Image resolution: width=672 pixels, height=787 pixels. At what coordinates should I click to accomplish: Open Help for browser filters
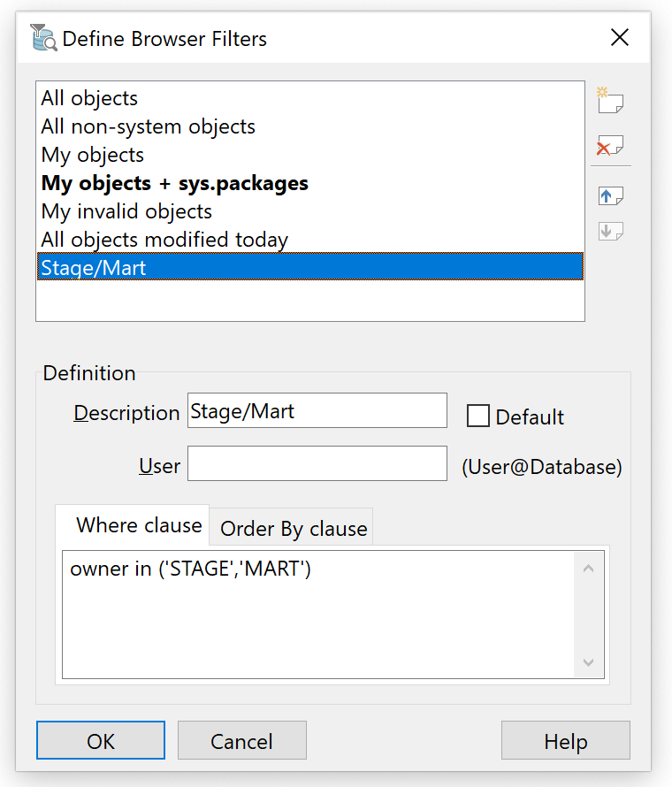point(566,740)
